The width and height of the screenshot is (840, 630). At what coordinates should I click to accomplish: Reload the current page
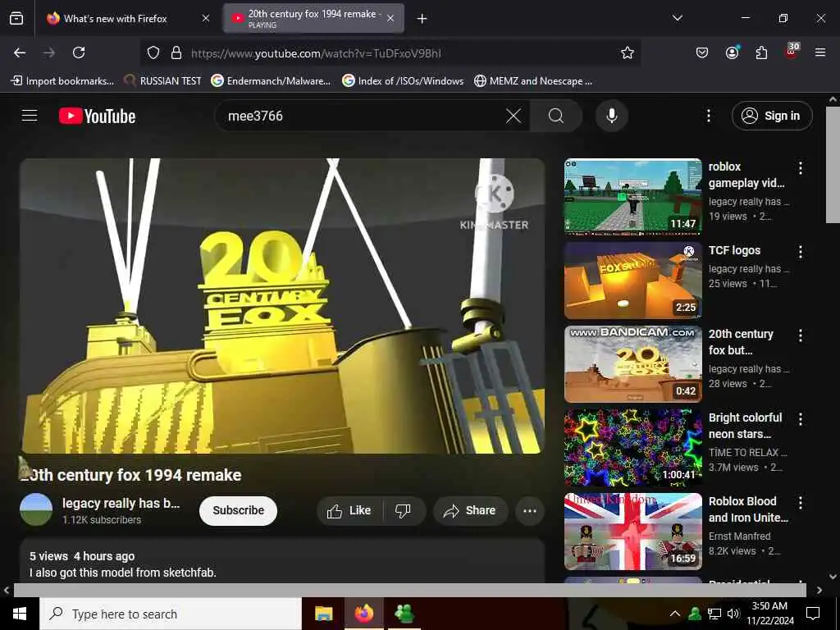(x=79, y=52)
